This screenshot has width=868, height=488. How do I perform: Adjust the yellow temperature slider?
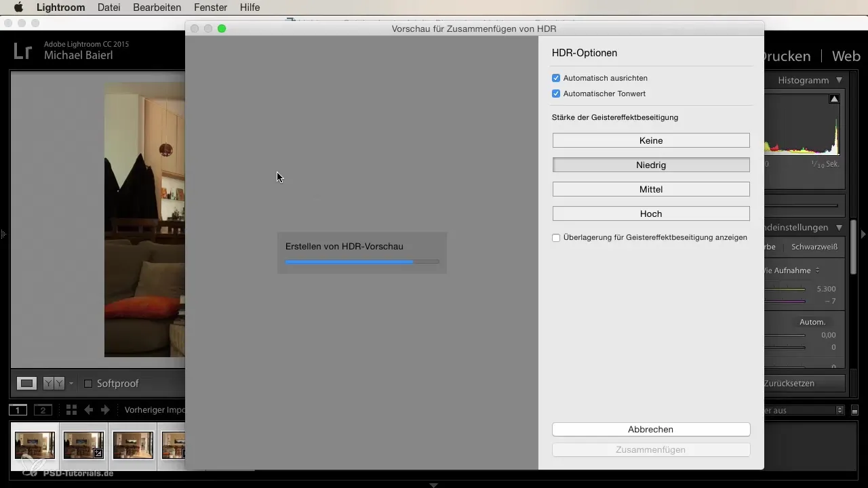[785, 289]
